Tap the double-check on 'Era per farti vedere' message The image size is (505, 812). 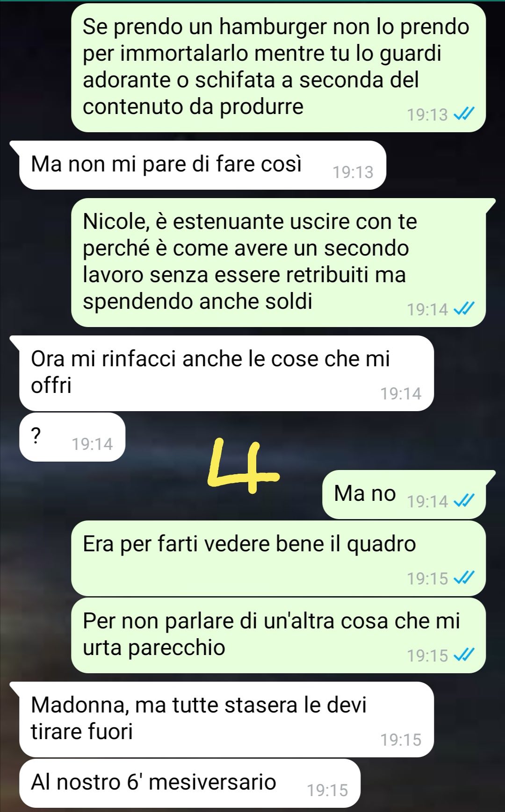point(464,578)
